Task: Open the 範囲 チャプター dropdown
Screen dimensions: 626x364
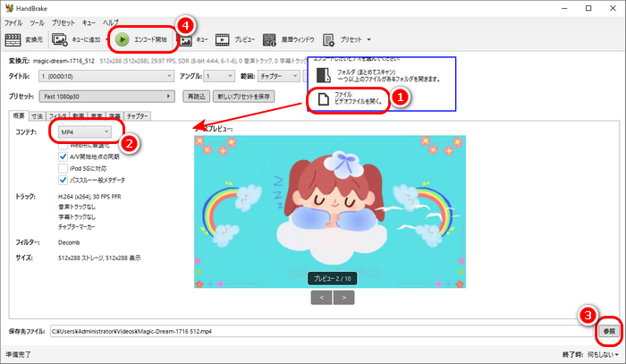Action: click(x=279, y=76)
